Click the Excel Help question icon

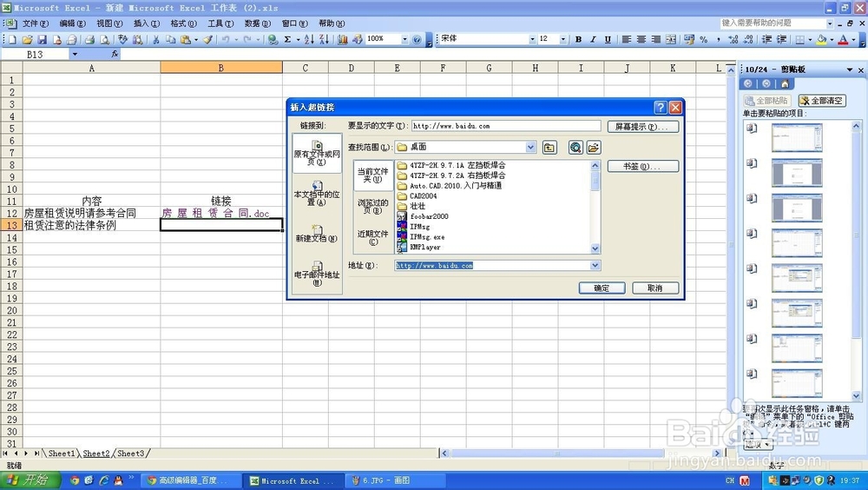click(417, 39)
